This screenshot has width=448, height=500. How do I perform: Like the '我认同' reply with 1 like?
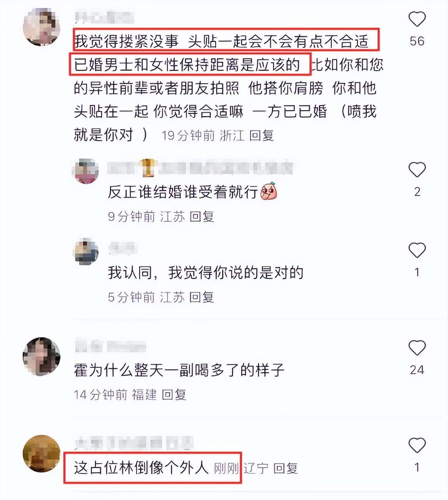(417, 250)
